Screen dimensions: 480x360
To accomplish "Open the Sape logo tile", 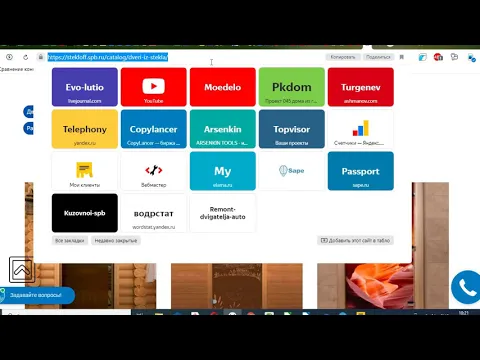I will point(292,171).
